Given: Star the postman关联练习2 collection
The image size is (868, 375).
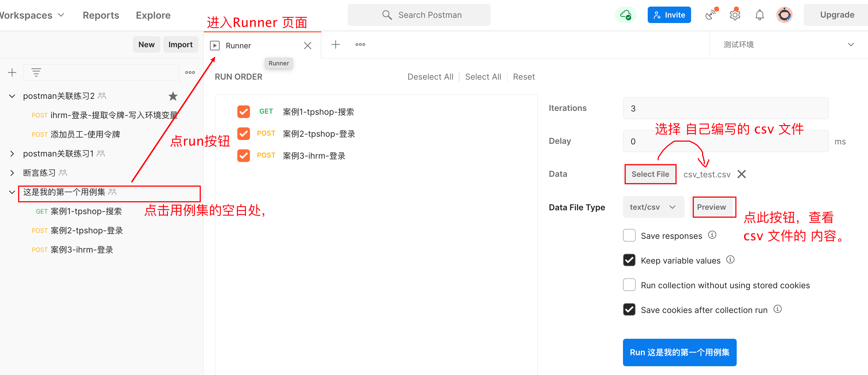Looking at the screenshot, I should pyautogui.click(x=173, y=96).
